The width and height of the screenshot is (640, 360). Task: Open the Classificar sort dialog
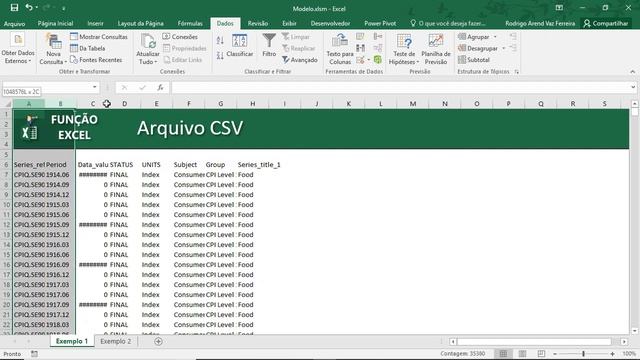pos(240,45)
